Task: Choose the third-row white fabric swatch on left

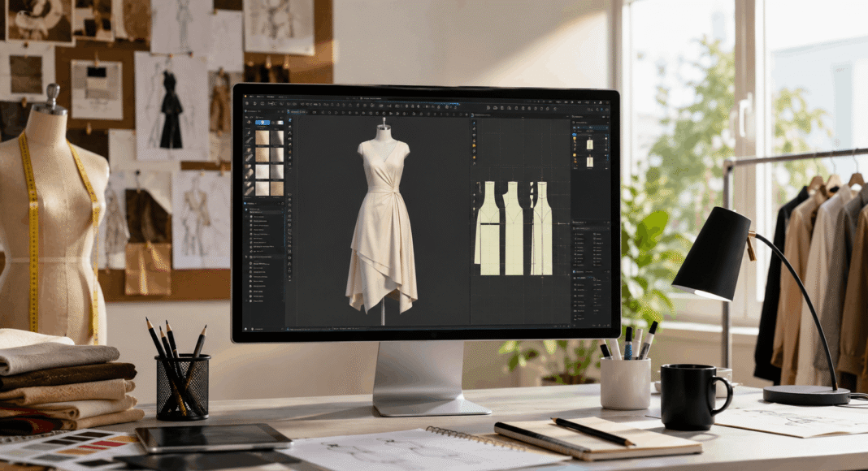Action: (262, 171)
